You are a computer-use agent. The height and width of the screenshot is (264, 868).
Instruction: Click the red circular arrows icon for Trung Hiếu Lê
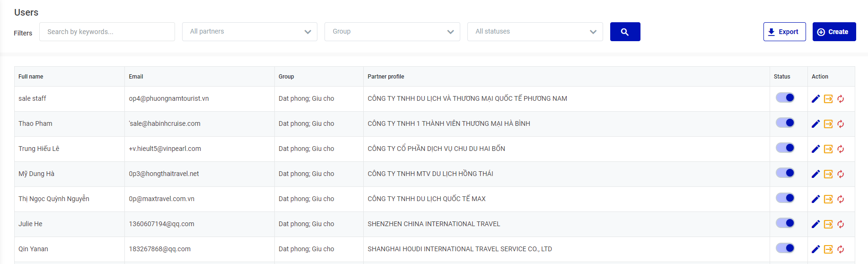click(841, 149)
